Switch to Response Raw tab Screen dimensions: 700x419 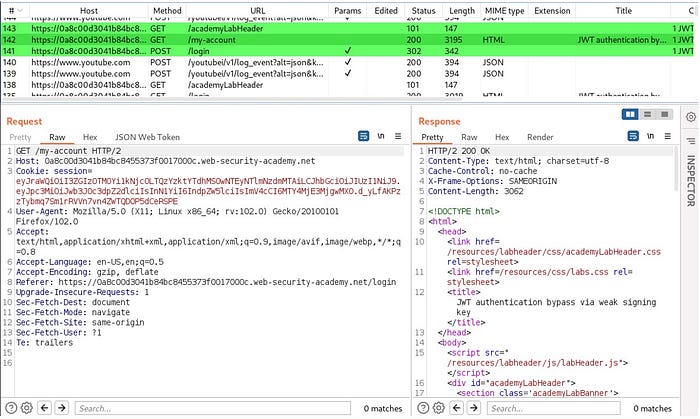pos(469,137)
